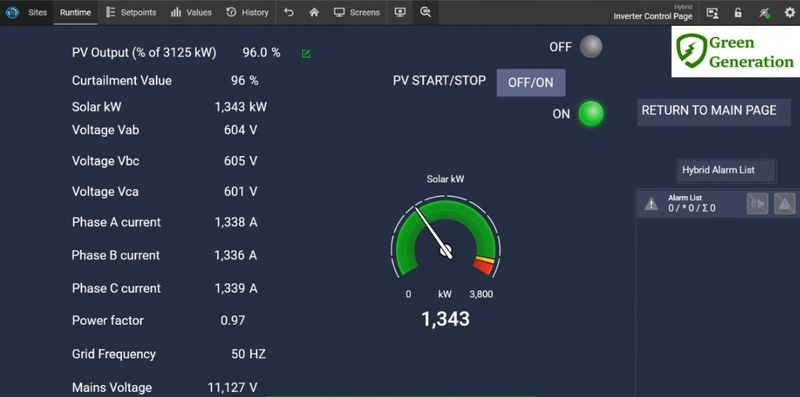
Task: Click Phase C current value 1,339 A
Action: pyautogui.click(x=236, y=288)
